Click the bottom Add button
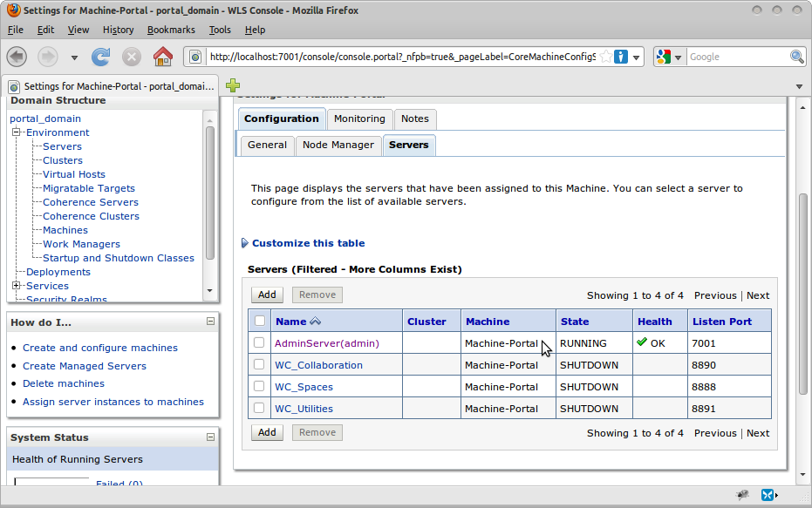The height and width of the screenshot is (508, 812). click(x=267, y=432)
